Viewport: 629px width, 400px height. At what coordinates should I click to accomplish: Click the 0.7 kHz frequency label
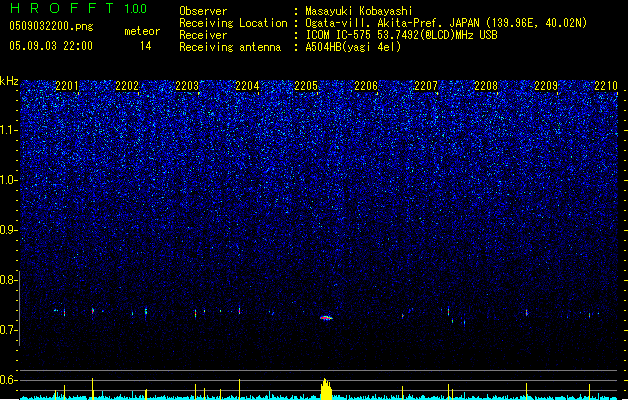coord(8,330)
